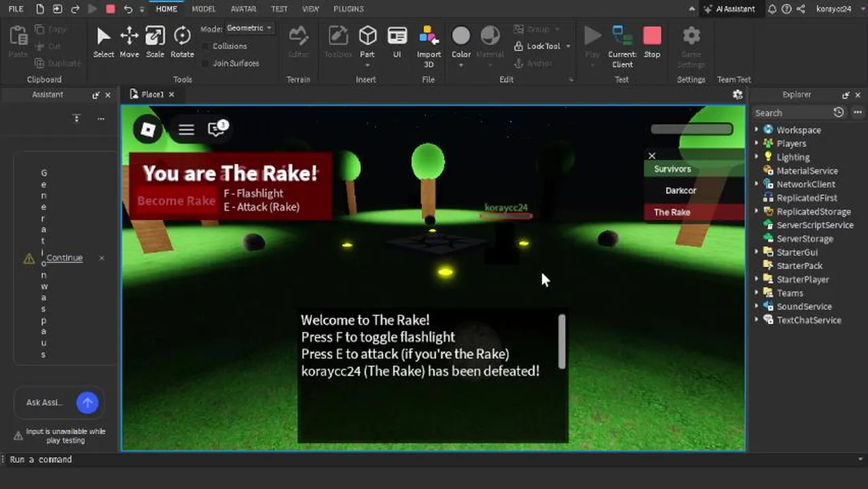Open the notifications bell

click(772, 9)
